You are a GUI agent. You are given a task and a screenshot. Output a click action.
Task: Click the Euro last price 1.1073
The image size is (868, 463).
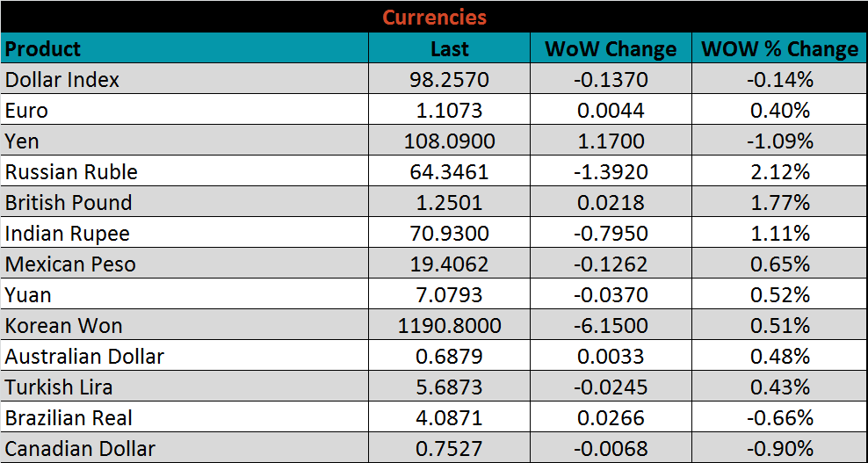(449, 111)
